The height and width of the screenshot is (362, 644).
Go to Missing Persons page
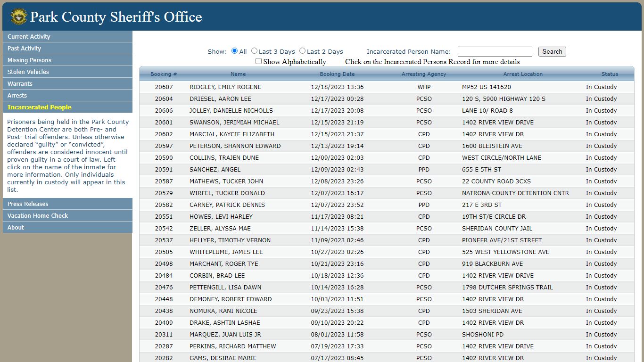coord(67,60)
